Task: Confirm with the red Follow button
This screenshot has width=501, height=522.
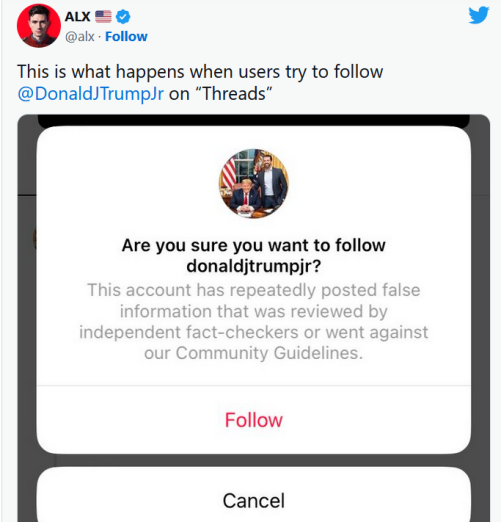Action: click(x=254, y=420)
